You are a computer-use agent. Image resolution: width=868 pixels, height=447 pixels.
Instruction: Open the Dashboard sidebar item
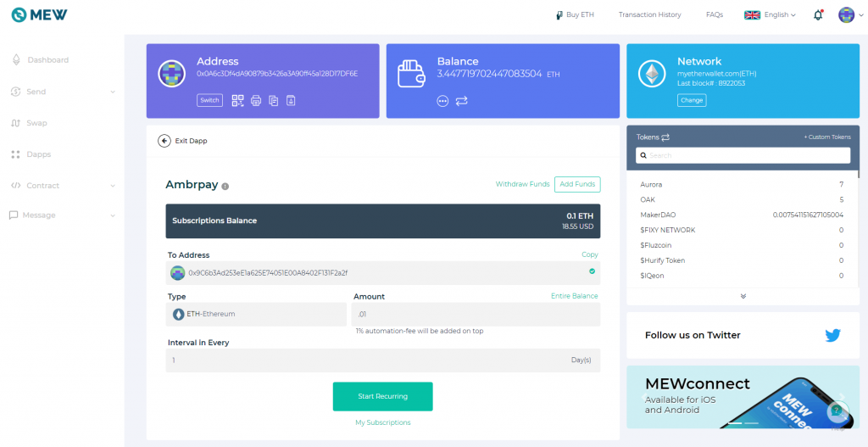coord(41,60)
